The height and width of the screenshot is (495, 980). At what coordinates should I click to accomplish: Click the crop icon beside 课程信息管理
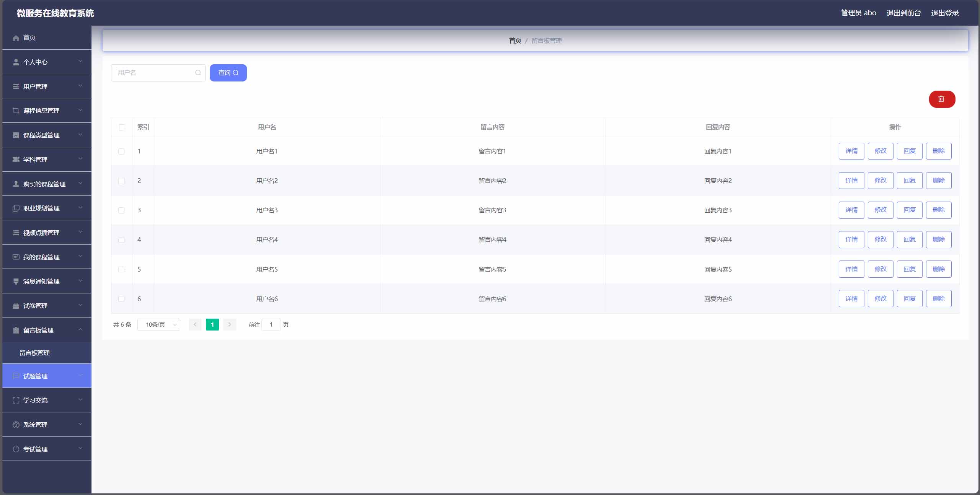click(16, 111)
